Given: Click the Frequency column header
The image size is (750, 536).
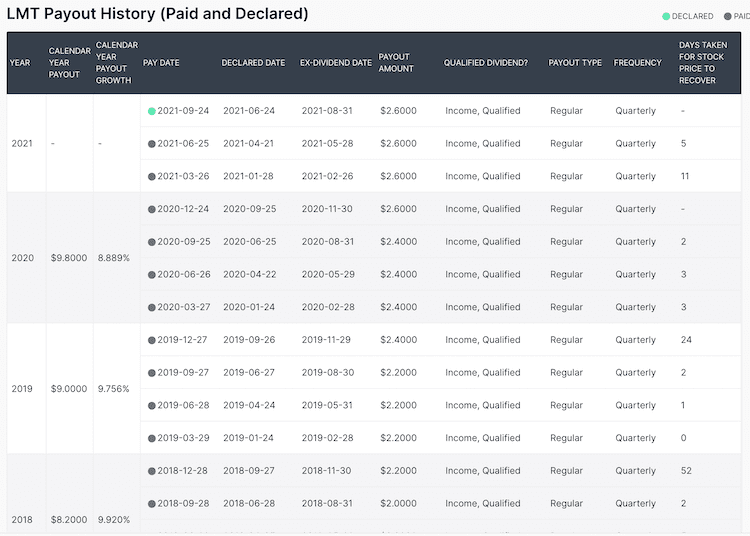Looking at the screenshot, I should coord(638,63).
